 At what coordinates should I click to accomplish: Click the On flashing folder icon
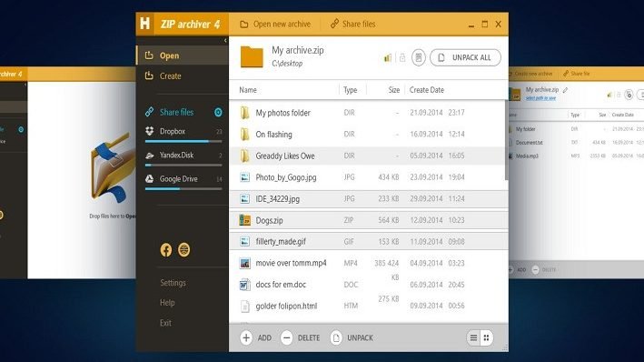pyautogui.click(x=244, y=134)
